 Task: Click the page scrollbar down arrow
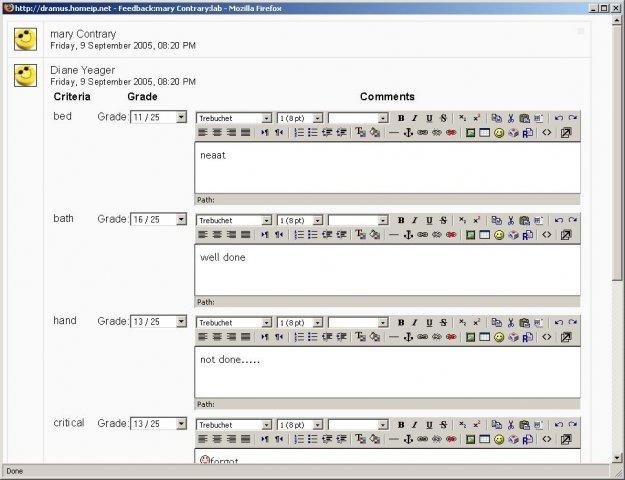(x=616, y=458)
